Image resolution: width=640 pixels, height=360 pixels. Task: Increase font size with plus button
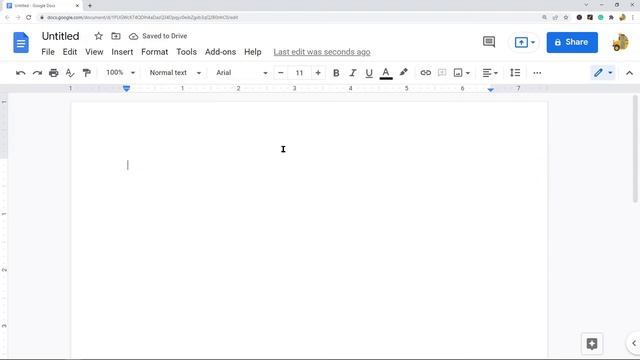click(318, 73)
